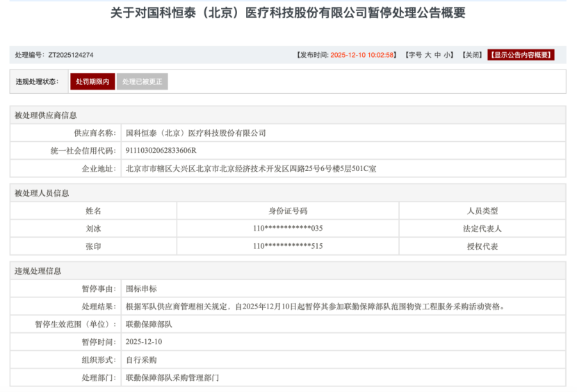Set font size to medium (中)
The image size is (577, 392).
(438, 55)
